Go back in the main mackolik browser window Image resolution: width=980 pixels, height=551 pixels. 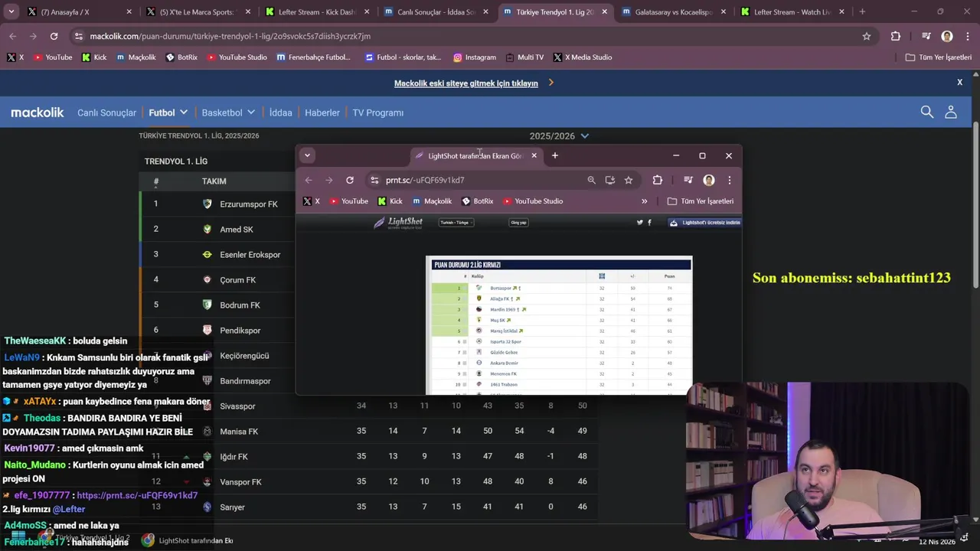[x=12, y=36]
